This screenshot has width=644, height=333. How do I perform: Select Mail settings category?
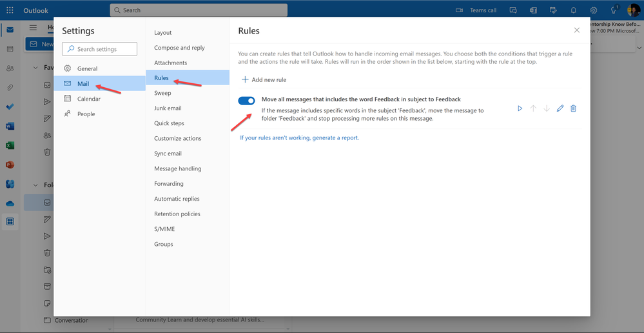(x=99, y=83)
